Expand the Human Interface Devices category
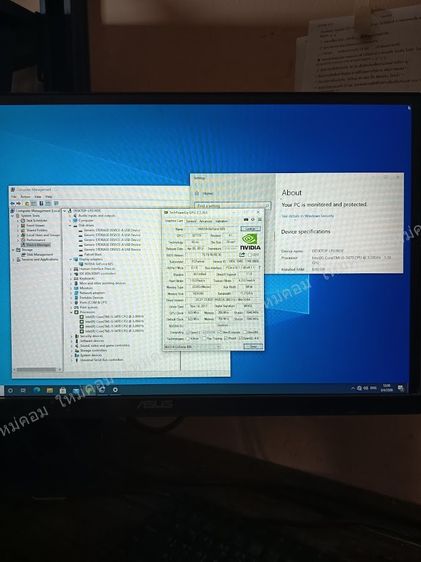421x562 pixels. tap(71, 269)
